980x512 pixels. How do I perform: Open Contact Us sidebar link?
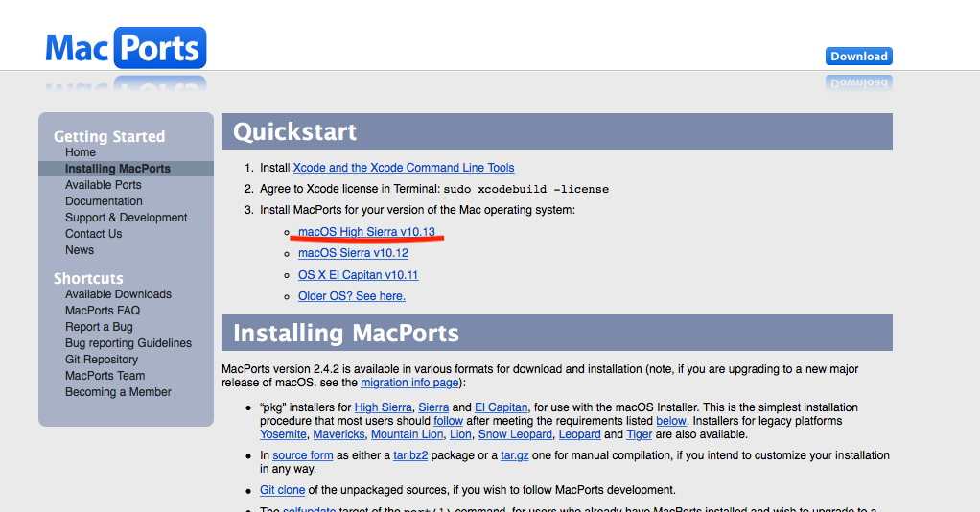(94, 234)
